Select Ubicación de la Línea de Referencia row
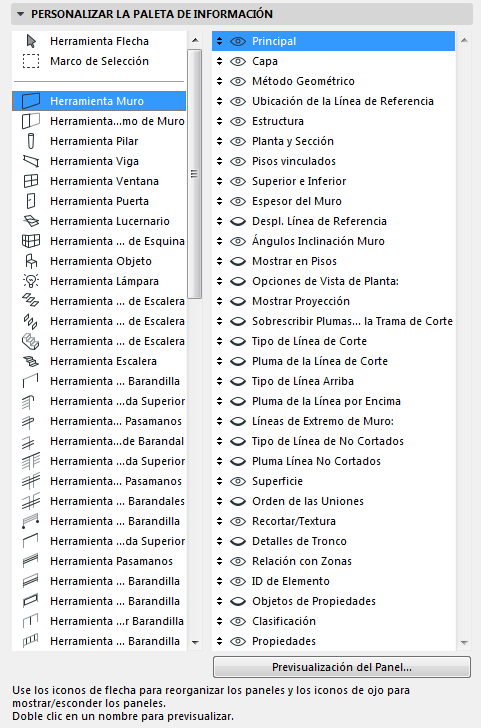This screenshot has height=728, width=481. [x=333, y=101]
